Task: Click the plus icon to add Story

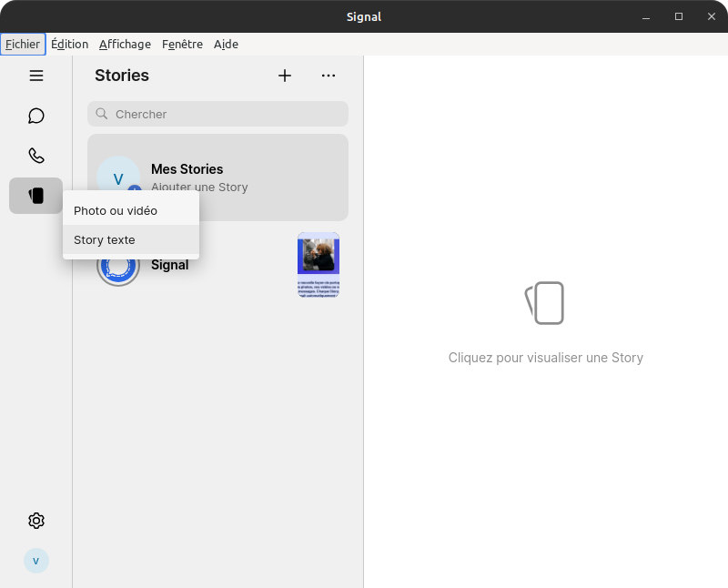Action: [x=285, y=76]
